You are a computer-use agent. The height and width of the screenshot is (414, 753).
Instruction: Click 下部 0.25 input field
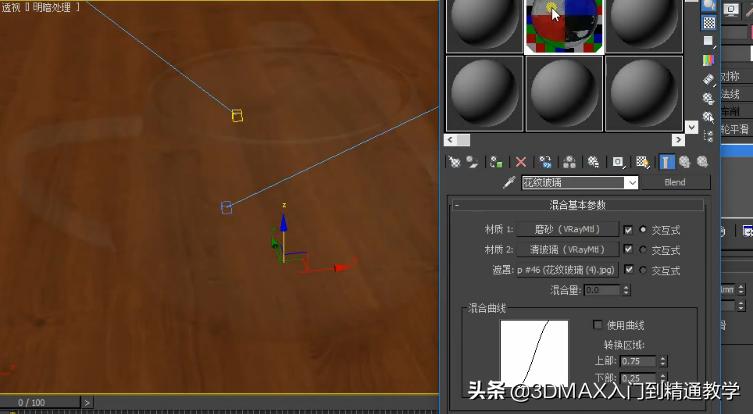(639, 378)
